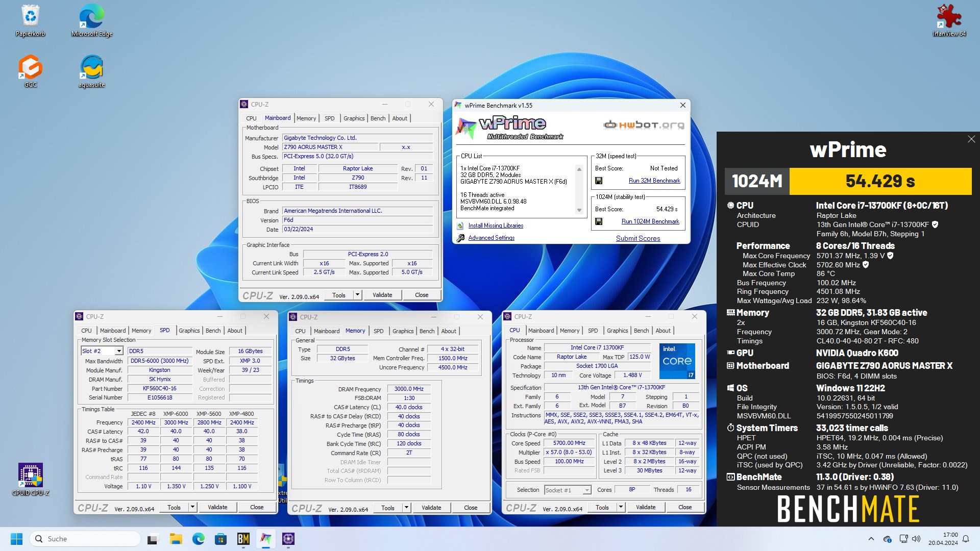Viewport: 980px width, 551px height.
Task: Click Submit Scores link in wPrime
Action: (x=638, y=238)
